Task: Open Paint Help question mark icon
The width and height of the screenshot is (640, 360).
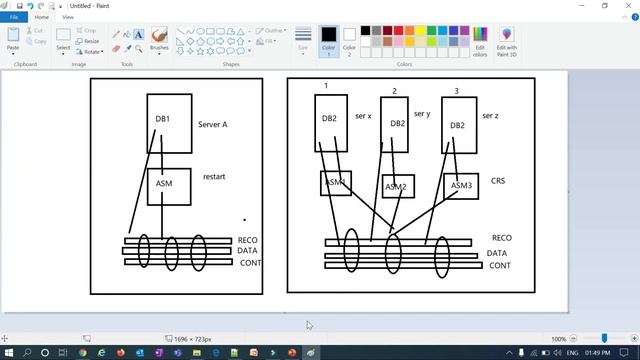Action: coord(635,17)
